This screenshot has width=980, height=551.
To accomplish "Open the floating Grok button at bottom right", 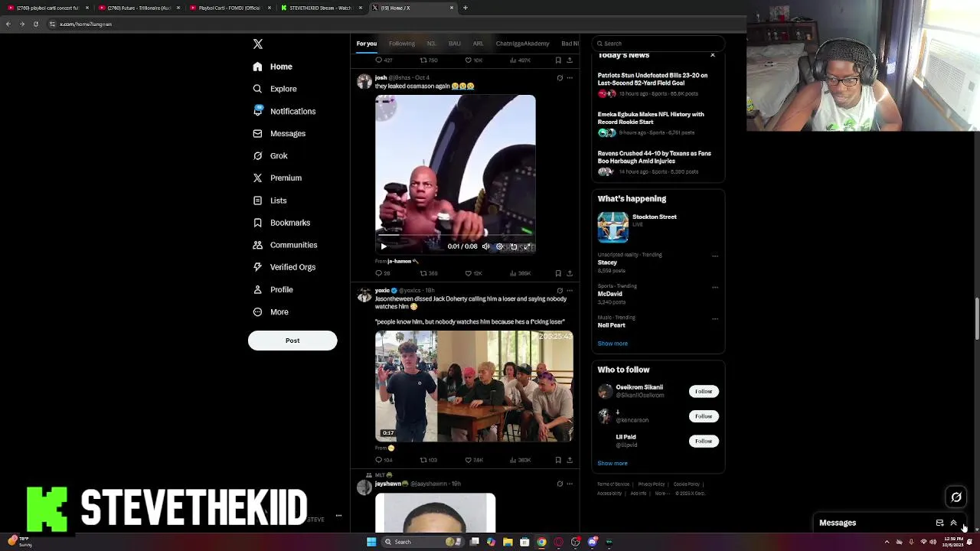I will coord(956,497).
